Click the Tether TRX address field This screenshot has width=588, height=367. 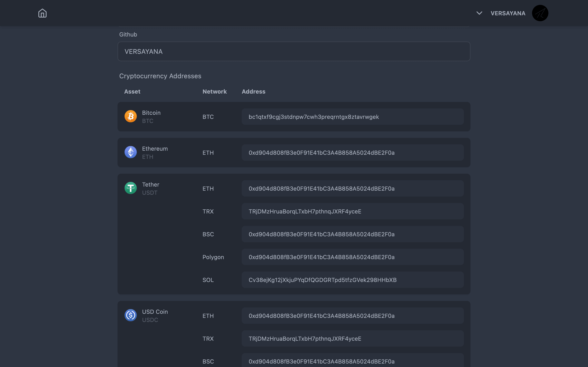point(352,211)
